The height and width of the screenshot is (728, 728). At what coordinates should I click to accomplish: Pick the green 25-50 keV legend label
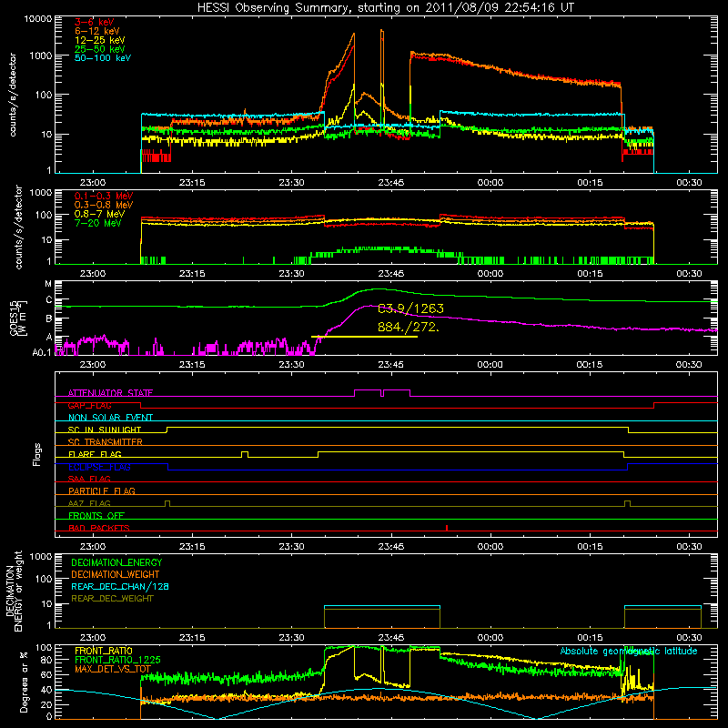[100, 49]
